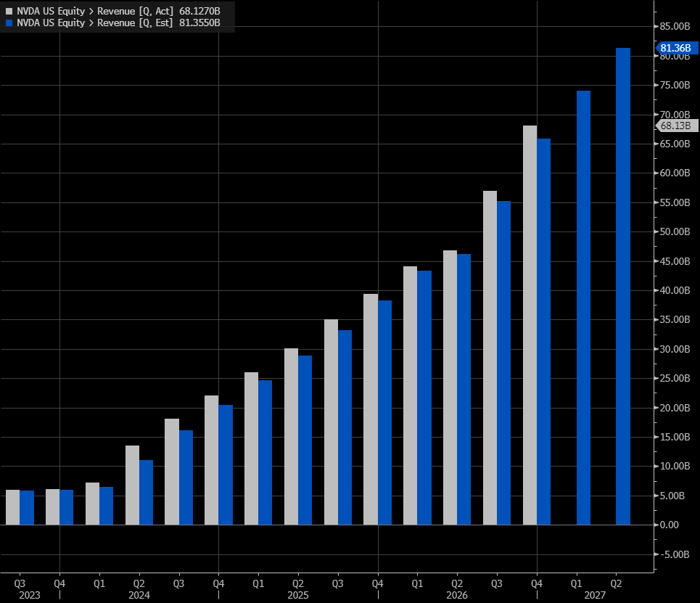Click the Q3 label above 2023
This screenshot has height=603, width=700.
[x=20, y=583]
